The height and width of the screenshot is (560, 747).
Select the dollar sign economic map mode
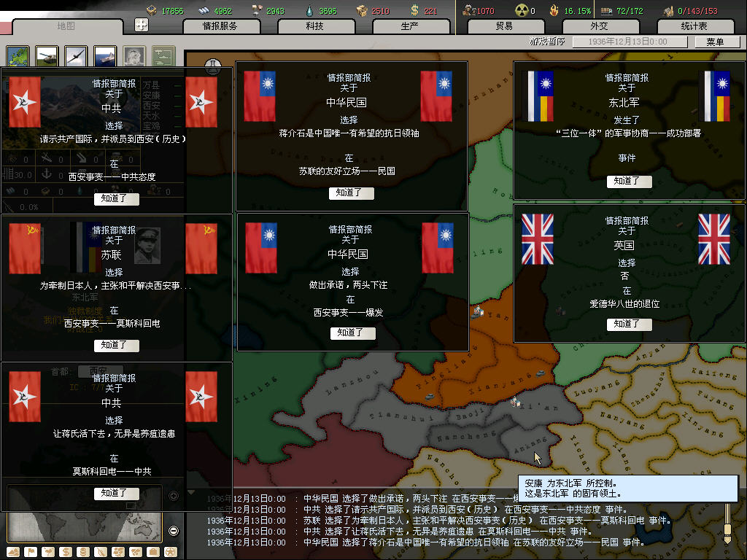pos(66,552)
